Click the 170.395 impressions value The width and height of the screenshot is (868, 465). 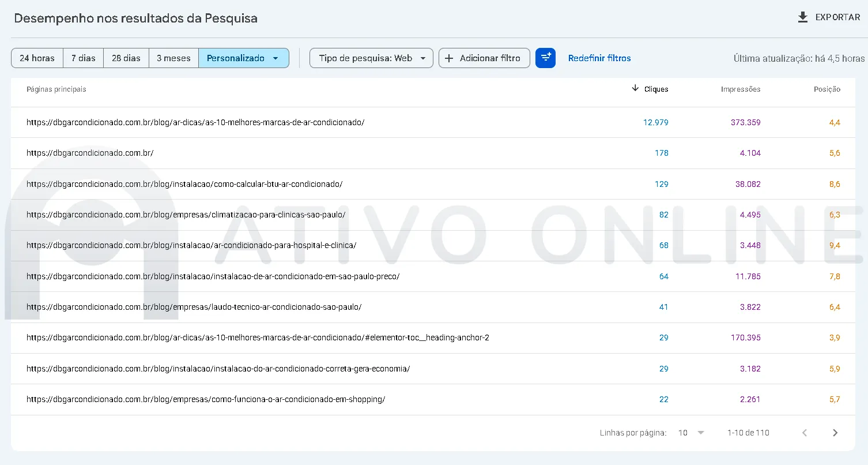pyautogui.click(x=746, y=337)
